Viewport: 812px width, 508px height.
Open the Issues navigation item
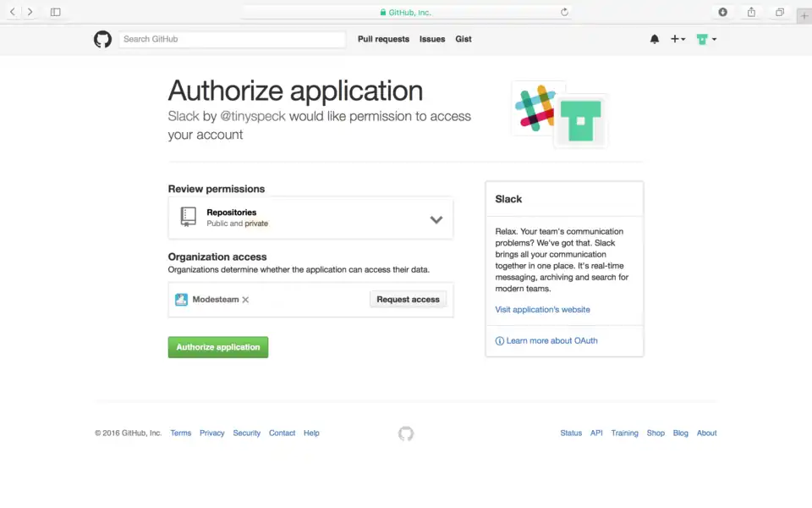[x=432, y=39]
